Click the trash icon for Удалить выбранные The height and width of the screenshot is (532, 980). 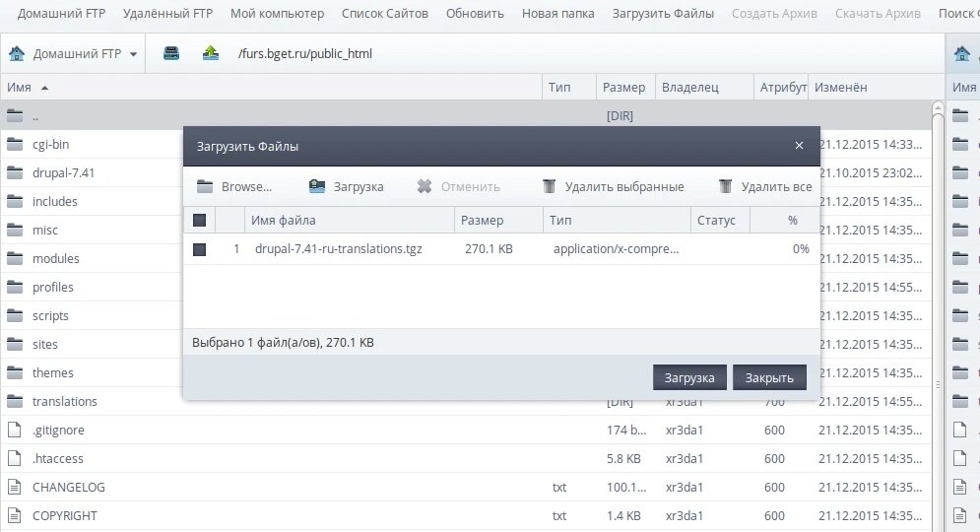pyautogui.click(x=549, y=186)
